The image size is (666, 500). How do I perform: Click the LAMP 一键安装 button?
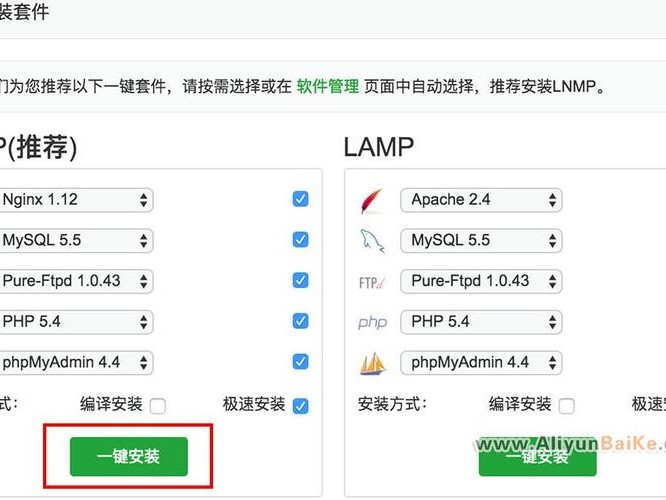pyautogui.click(x=538, y=458)
